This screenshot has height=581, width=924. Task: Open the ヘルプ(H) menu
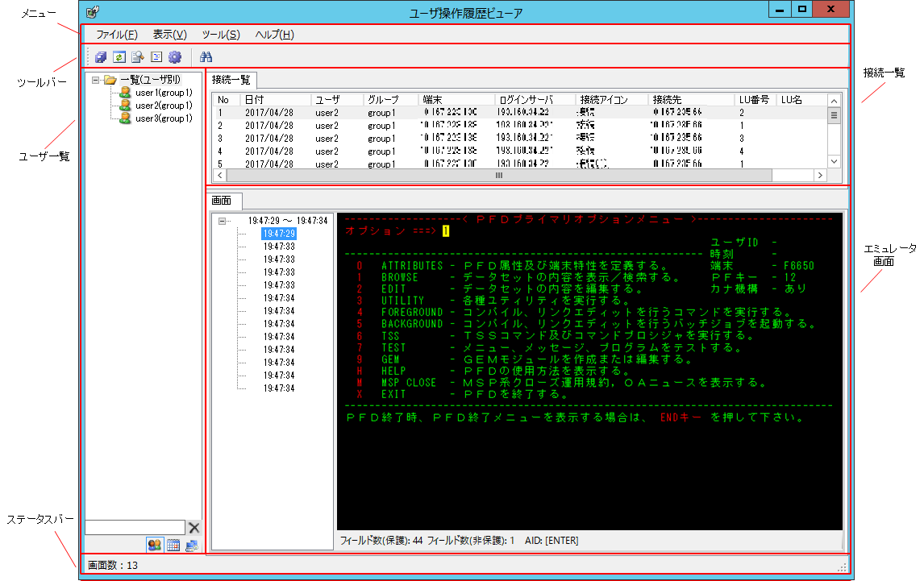[x=275, y=35]
